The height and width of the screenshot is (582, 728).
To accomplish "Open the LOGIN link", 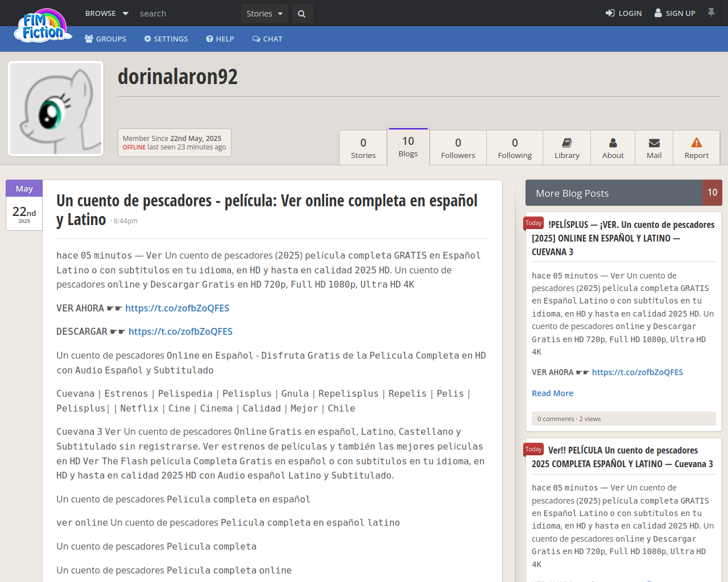I will [x=623, y=13].
